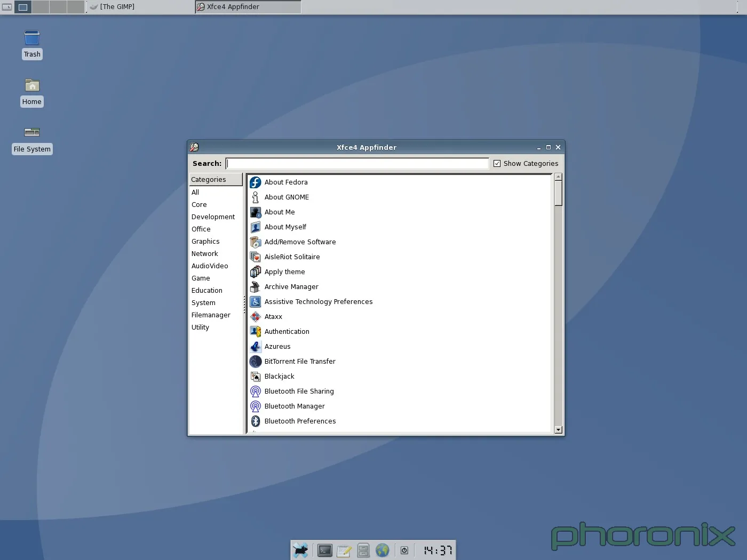Select the Apply theme text entry
This screenshot has width=747, height=560.
(x=284, y=272)
